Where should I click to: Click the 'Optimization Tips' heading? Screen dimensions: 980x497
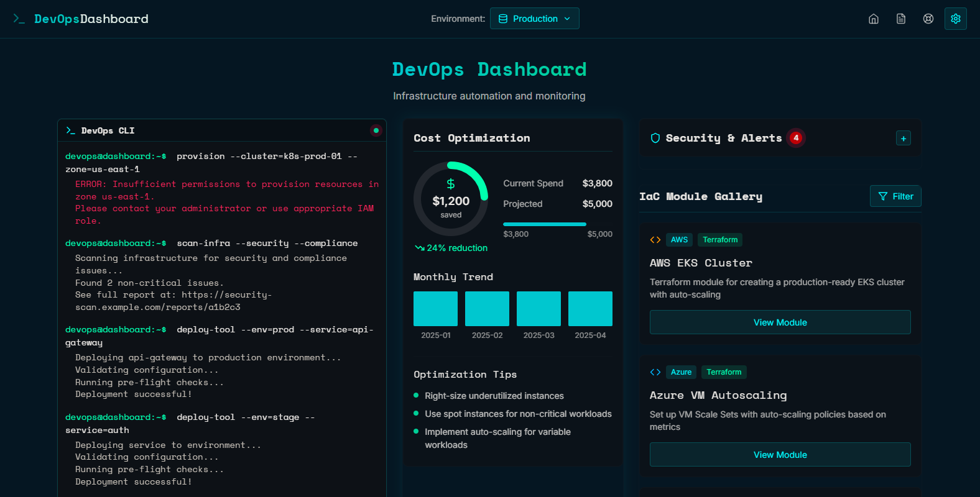(x=465, y=375)
